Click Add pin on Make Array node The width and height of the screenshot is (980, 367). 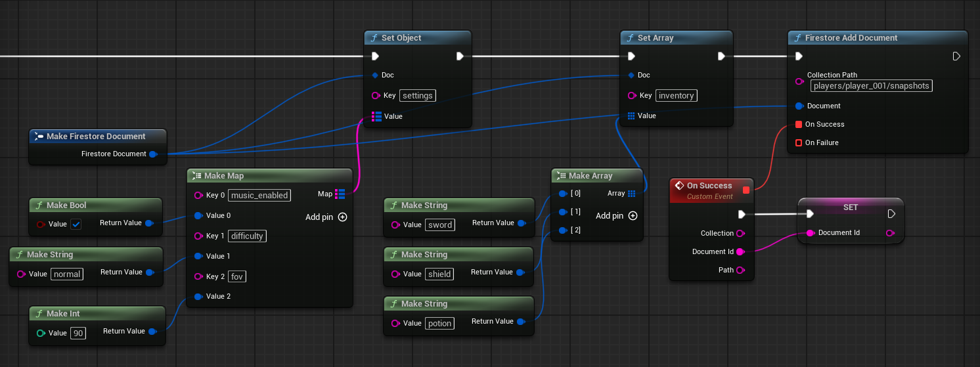point(633,215)
